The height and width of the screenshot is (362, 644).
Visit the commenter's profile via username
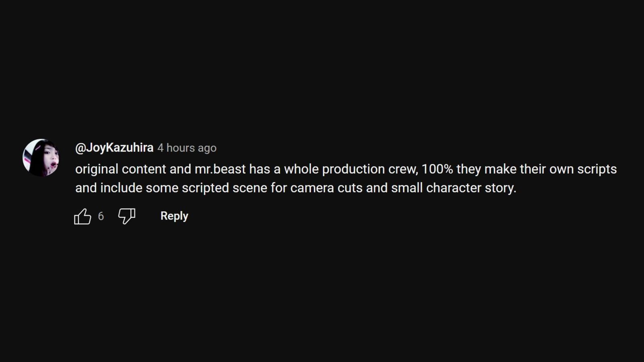pos(114,147)
